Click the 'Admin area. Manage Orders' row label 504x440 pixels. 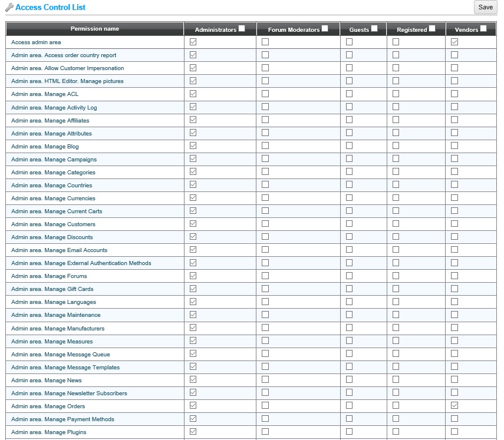48,406
